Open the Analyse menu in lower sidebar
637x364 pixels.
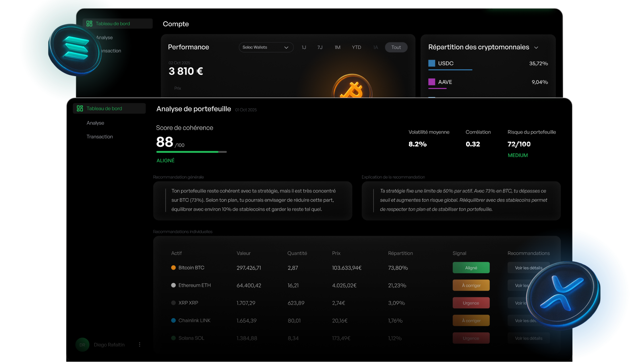(x=95, y=123)
